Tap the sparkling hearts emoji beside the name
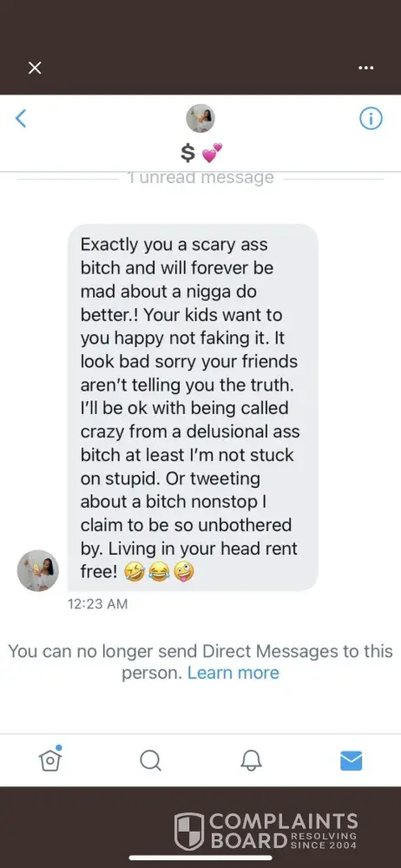 click(212, 153)
